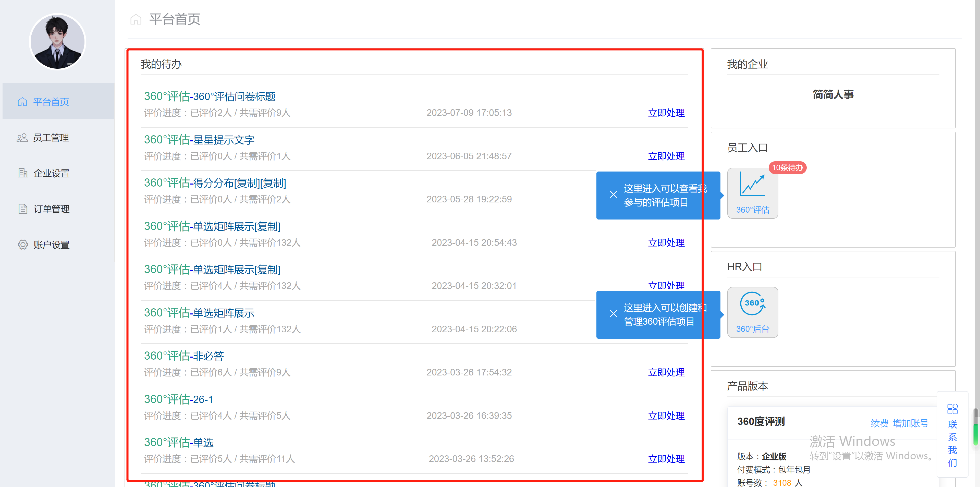Open 360°评估-26-1 task
980x487 pixels.
pyautogui.click(x=178, y=399)
